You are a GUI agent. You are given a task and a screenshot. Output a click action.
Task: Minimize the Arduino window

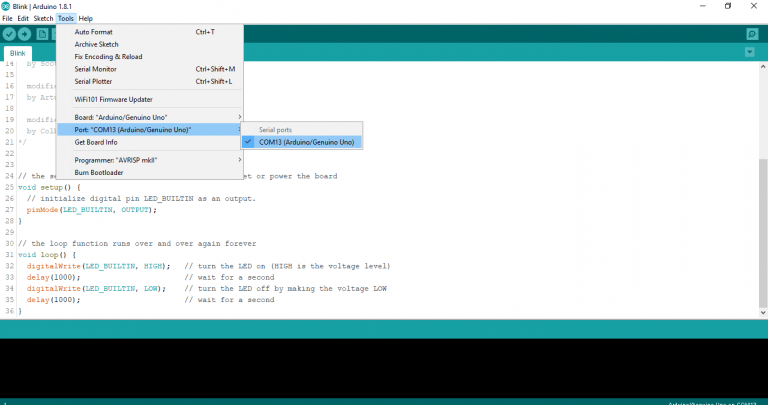703,6
